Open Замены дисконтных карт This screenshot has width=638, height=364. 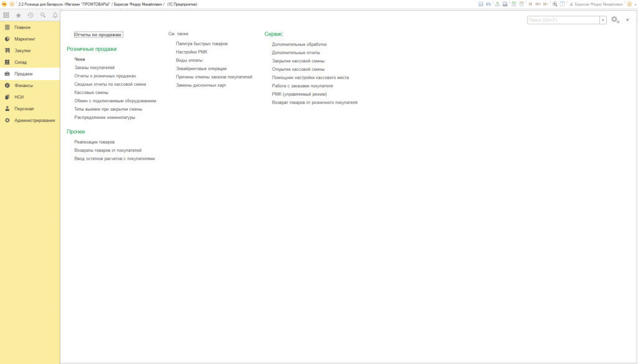[x=201, y=85]
